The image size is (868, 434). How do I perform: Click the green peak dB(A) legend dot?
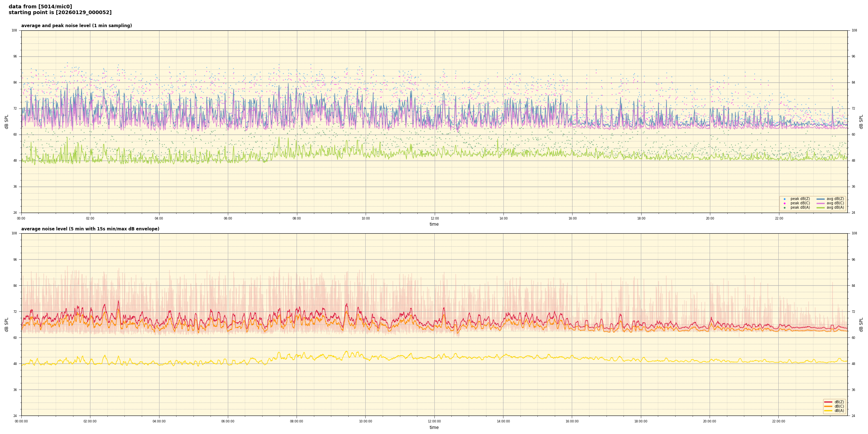click(x=784, y=208)
